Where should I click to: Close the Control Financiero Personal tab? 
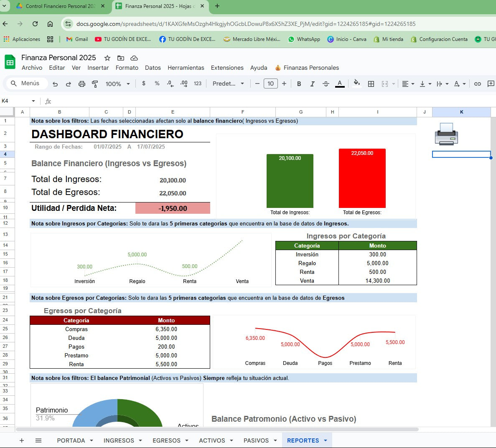pyautogui.click(x=103, y=6)
